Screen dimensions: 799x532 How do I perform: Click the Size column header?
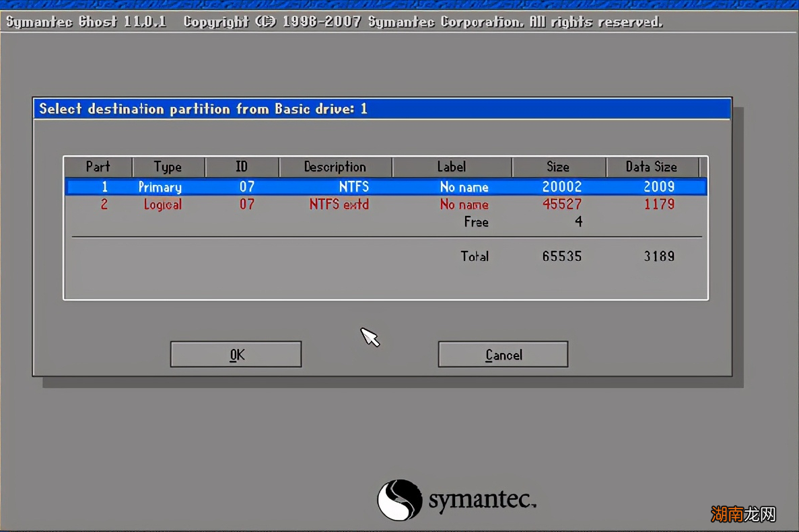(558, 167)
